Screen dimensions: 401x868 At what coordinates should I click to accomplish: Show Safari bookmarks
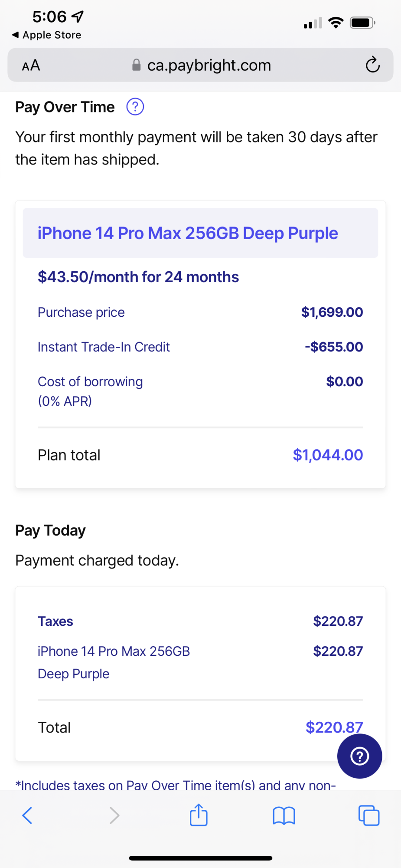[284, 815]
